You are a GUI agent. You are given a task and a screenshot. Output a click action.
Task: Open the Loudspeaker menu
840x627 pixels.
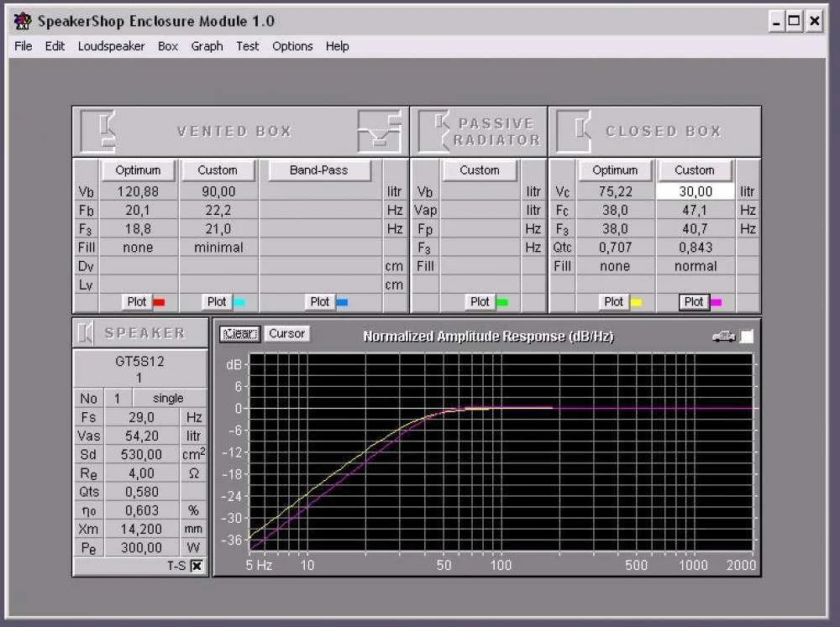point(111,46)
